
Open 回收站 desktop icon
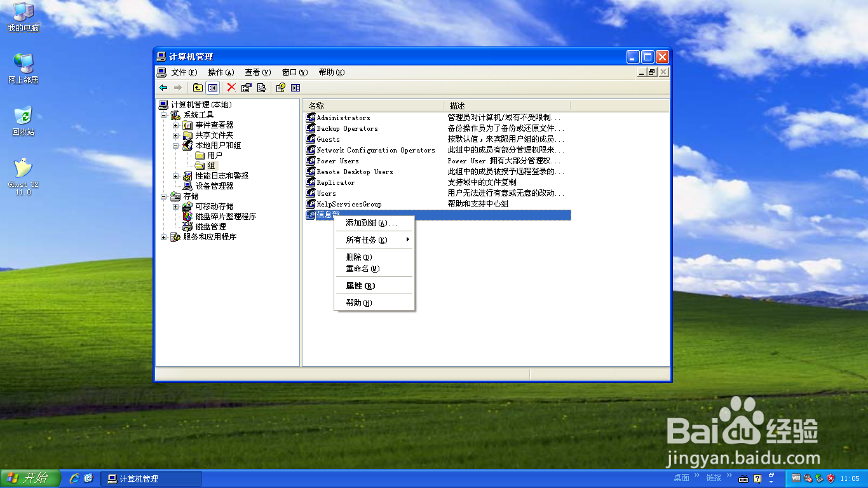(24, 121)
